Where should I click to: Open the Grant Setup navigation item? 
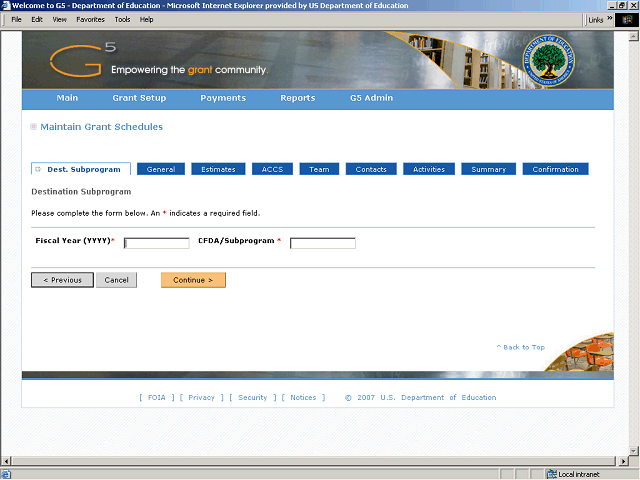click(x=139, y=98)
